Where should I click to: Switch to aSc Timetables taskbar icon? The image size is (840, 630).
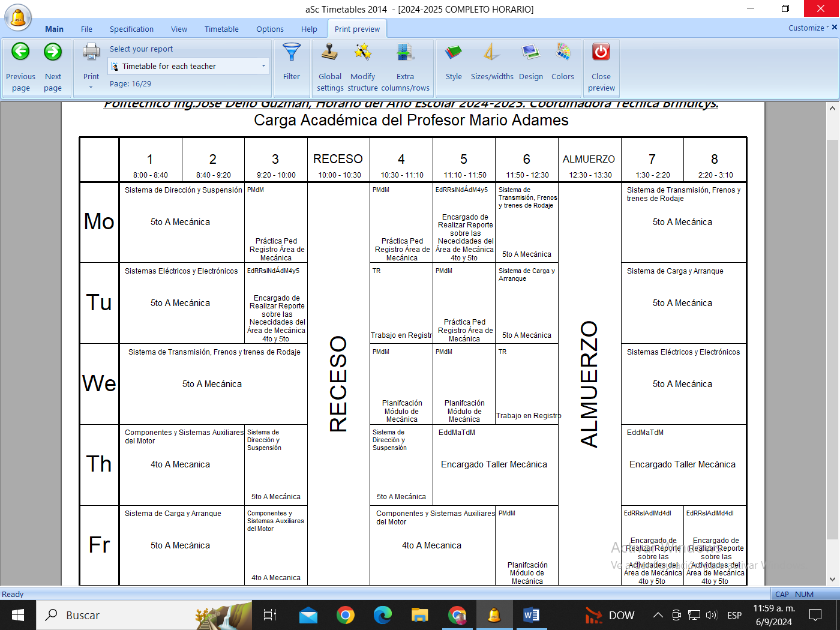(x=494, y=615)
